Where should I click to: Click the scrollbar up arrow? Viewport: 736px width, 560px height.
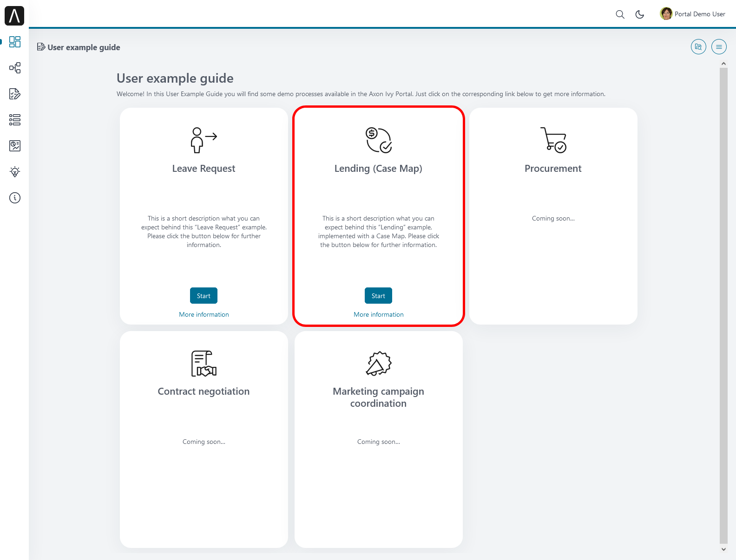(723, 64)
